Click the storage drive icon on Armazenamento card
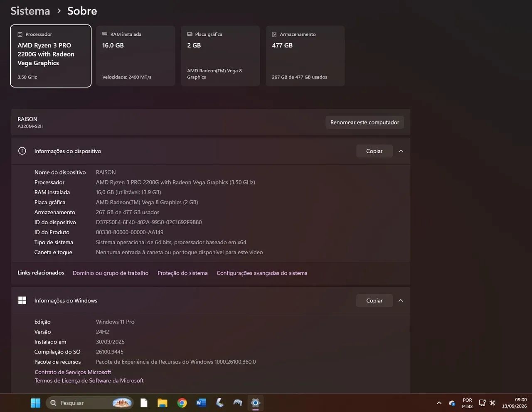The image size is (532, 412). coord(274,34)
